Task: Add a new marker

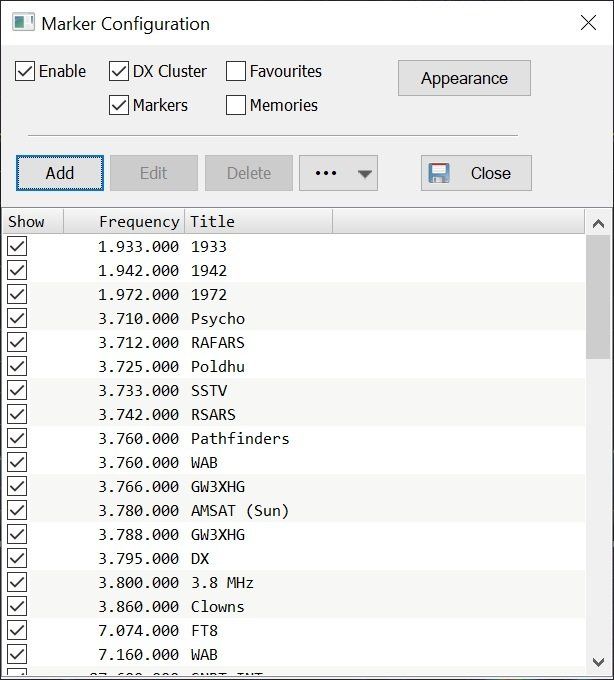Action: tap(60, 173)
